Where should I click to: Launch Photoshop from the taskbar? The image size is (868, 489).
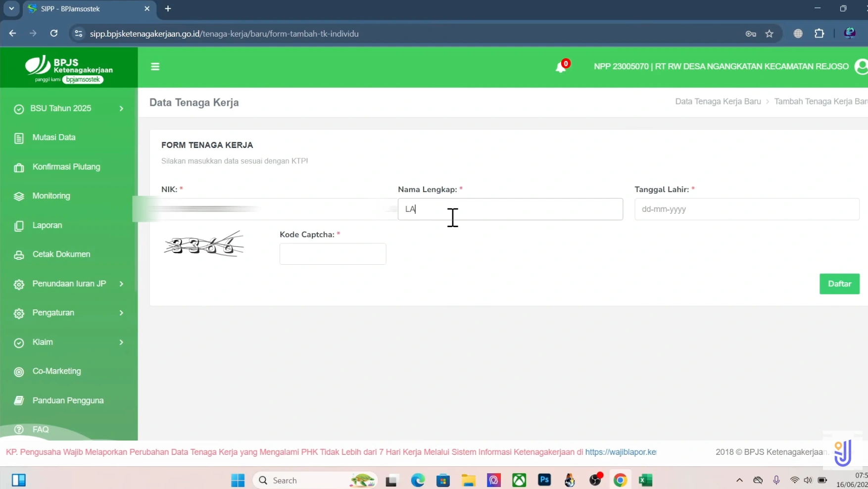tap(544, 480)
